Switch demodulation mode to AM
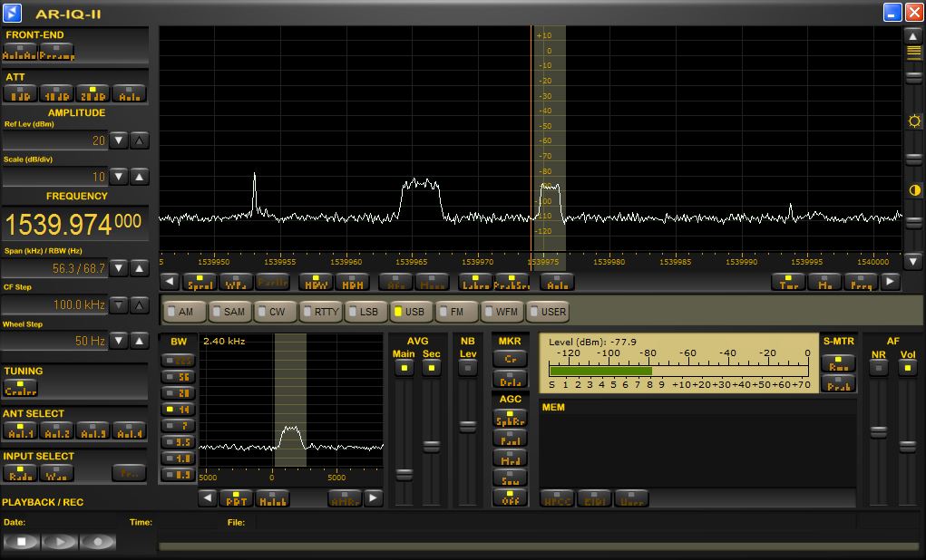Screen dimensions: 926x560 pos(185,312)
